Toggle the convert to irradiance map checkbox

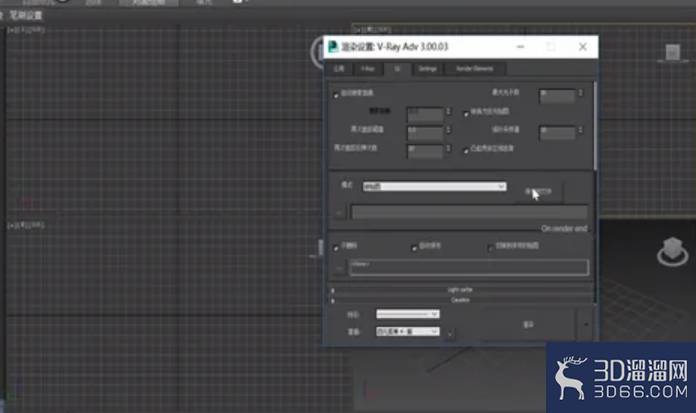(466, 113)
